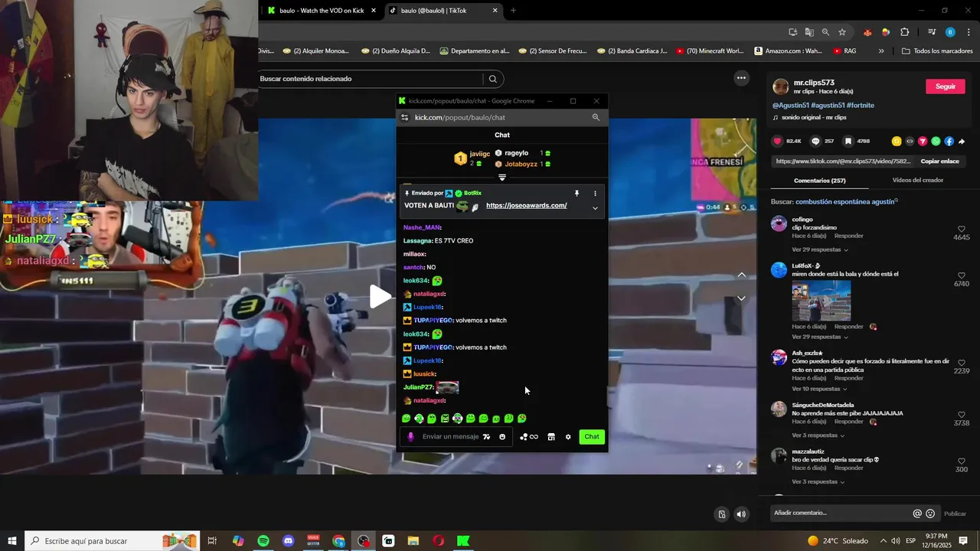The width and height of the screenshot is (980, 551).
Task: Collapse pinned message with chevron down
Action: (x=595, y=208)
